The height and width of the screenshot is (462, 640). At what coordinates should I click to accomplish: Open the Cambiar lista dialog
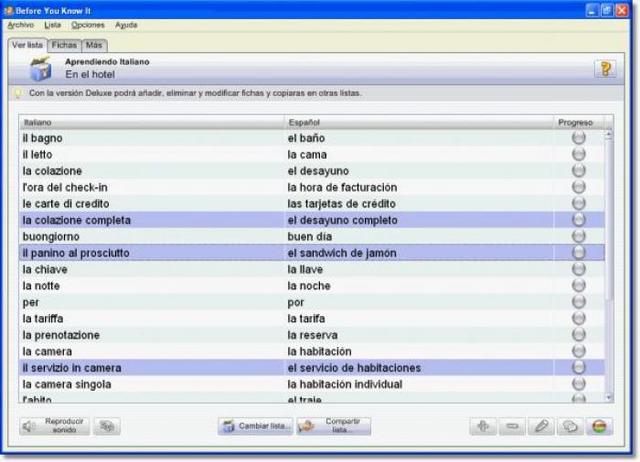(256, 426)
